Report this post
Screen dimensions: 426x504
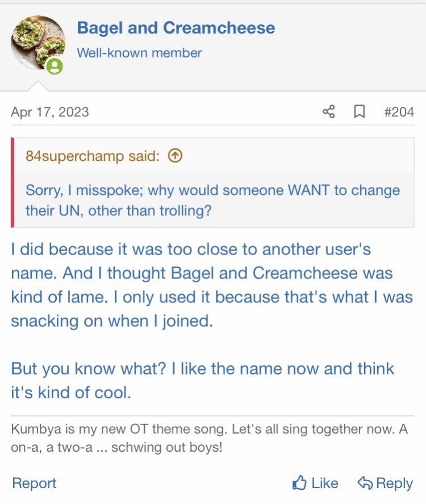(x=34, y=484)
